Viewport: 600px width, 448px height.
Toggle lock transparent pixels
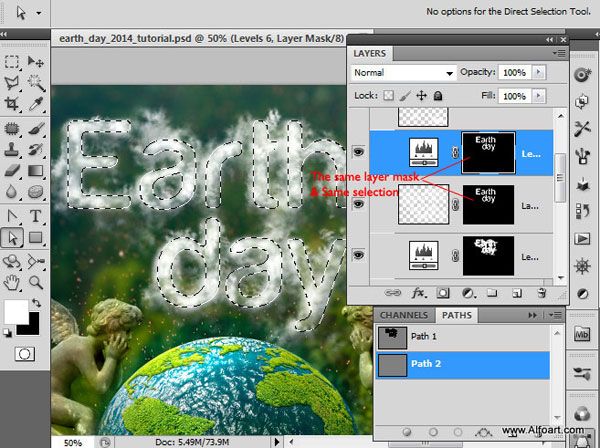pos(388,95)
